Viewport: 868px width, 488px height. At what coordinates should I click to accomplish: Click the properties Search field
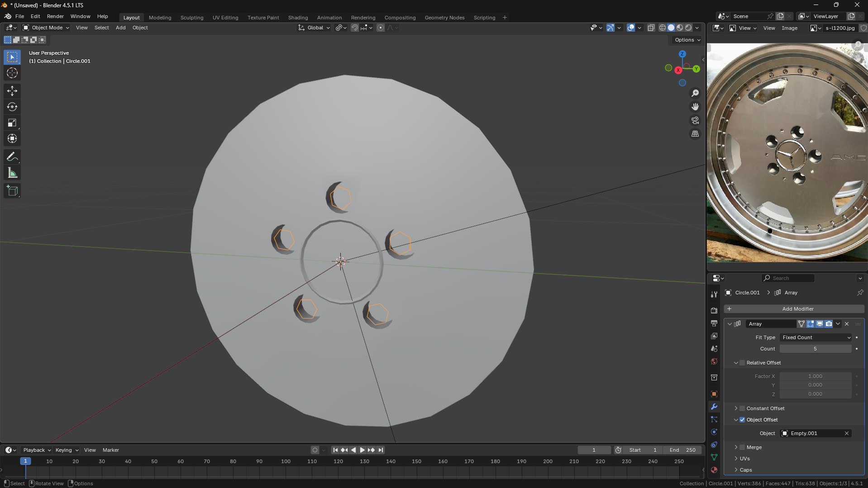[x=788, y=278]
